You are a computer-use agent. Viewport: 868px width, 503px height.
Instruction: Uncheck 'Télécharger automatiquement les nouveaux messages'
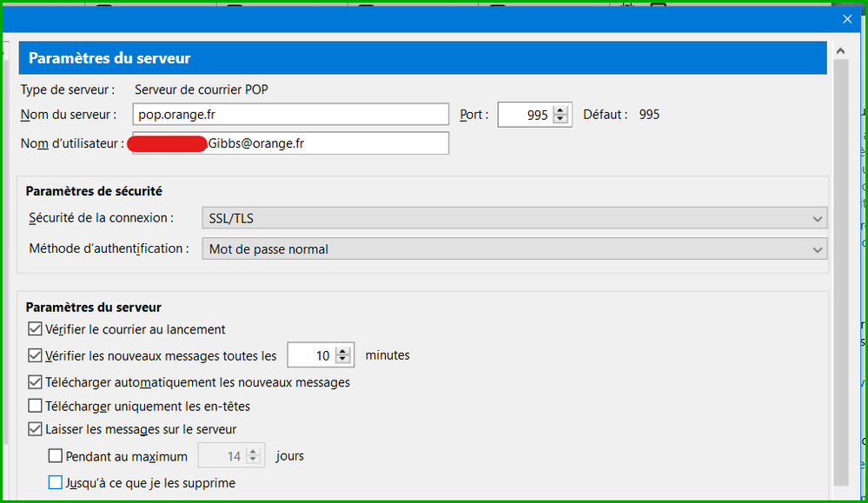pyautogui.click(x=36, y=381)
